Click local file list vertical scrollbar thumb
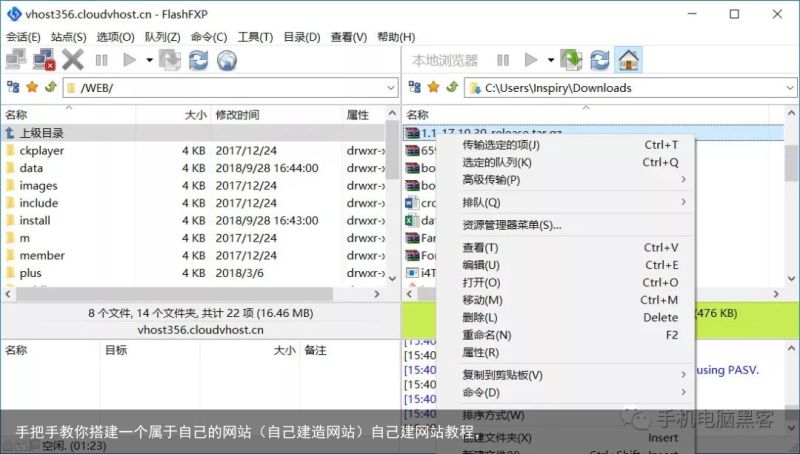800x454 pixels. click(x=791, y=162)
